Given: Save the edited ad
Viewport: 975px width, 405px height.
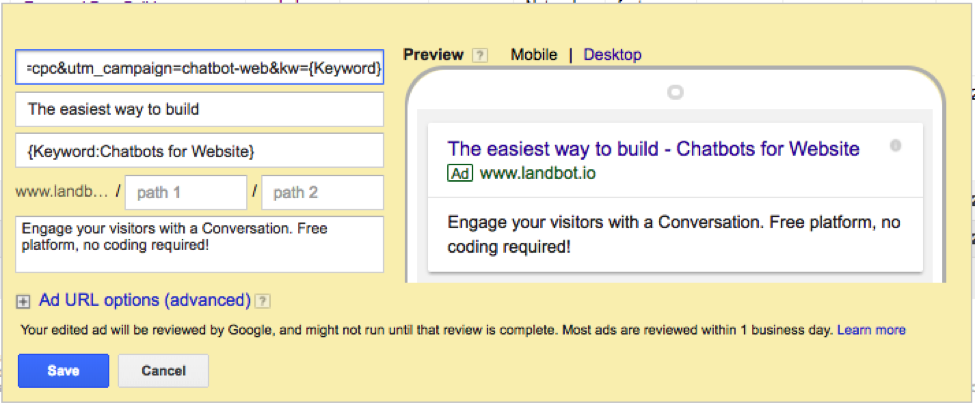Looking at the screenshot, I should pyautogui.click(x=63, y=371).
